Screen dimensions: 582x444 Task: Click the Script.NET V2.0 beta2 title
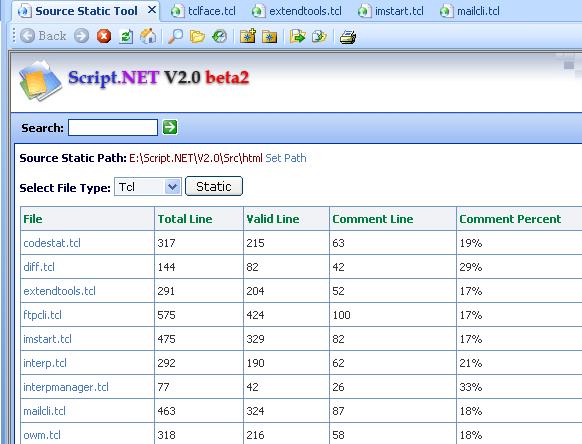tap(158, 78)
